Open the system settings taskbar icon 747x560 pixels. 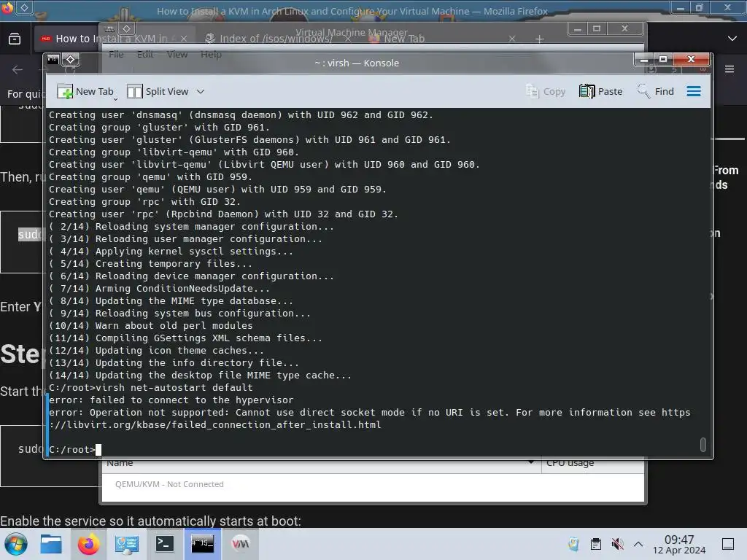(x=126, y=544)
